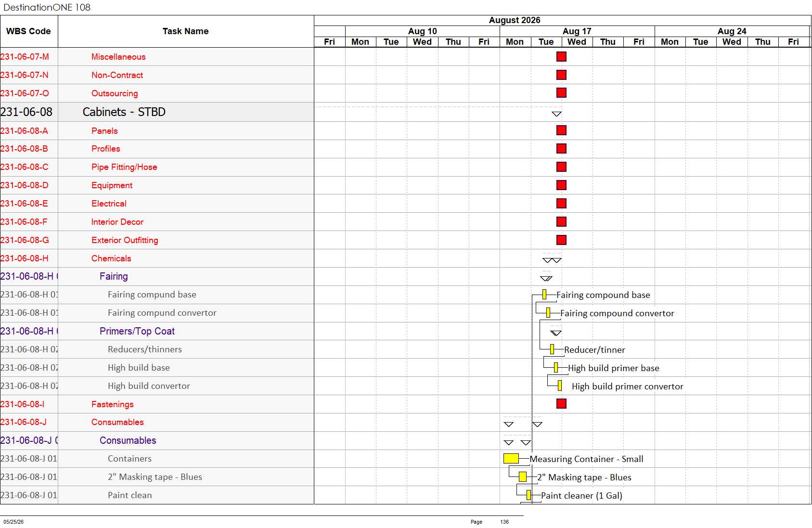Click the yellow 2" Masking tape bar
Screen dimensions: 812x528
[x=523, y=477]
